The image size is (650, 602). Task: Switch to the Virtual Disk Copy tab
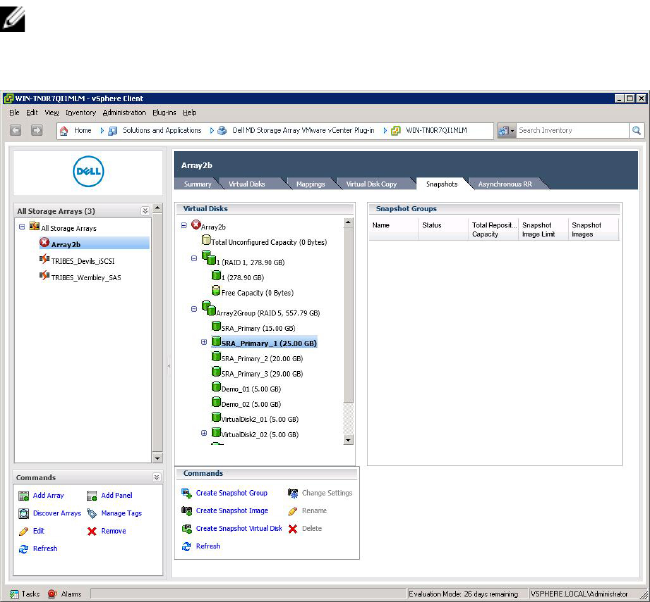372,184
